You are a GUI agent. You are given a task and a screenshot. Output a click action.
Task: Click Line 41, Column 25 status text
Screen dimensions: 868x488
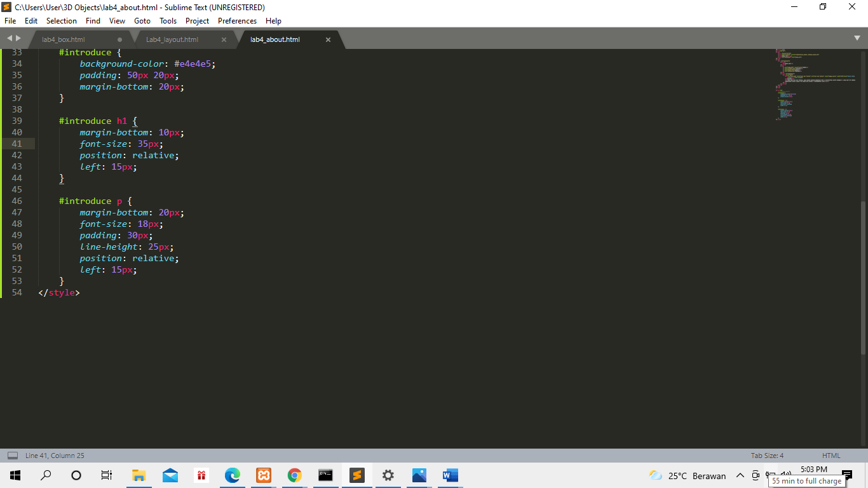click(x=55, y=456)
